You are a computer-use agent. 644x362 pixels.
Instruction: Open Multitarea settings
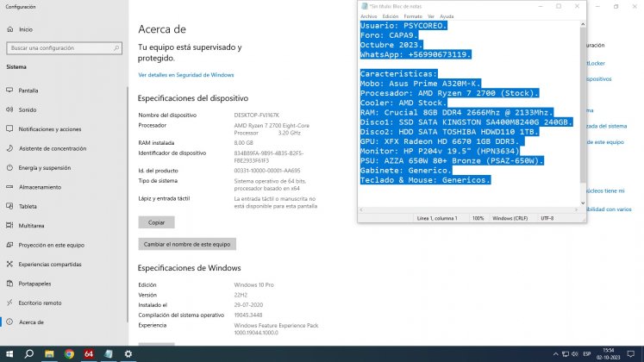click(x=31, y=226)
